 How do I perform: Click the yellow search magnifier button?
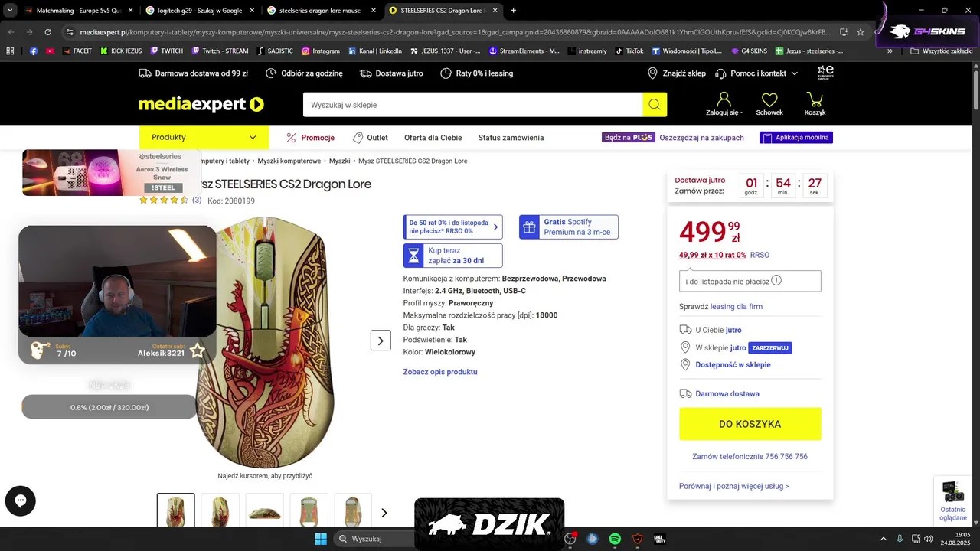[655, 105]
